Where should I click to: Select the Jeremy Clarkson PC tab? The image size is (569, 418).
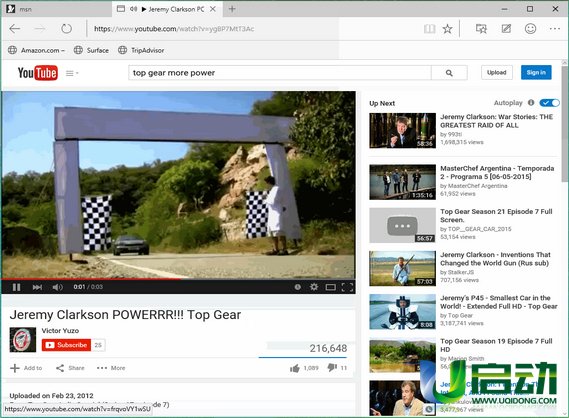(x=167, y=9)
